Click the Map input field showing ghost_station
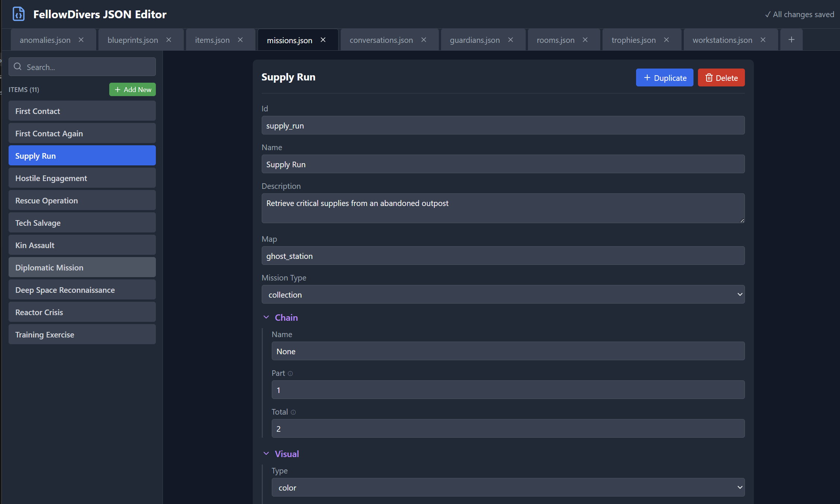The width and height of the screenshot is (840, 504). tap(503, 256)
